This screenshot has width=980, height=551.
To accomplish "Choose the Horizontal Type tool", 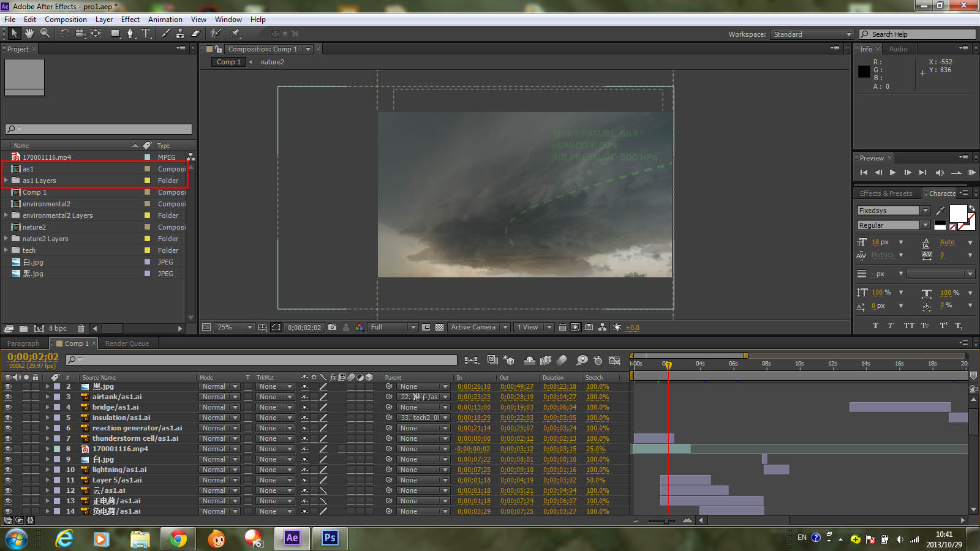I will click(x=146, y=34).
